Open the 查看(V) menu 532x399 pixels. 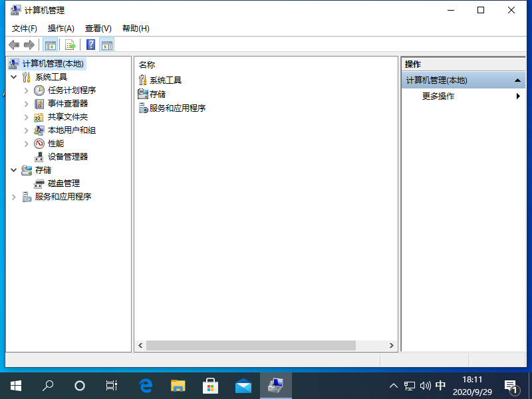pyautogui.click(x=97, y=28)
